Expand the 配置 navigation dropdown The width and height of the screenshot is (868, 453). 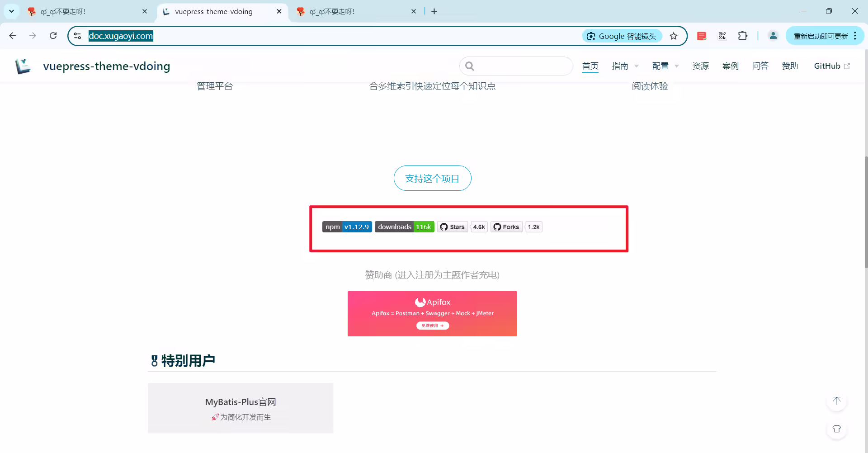tap(665, 66)
